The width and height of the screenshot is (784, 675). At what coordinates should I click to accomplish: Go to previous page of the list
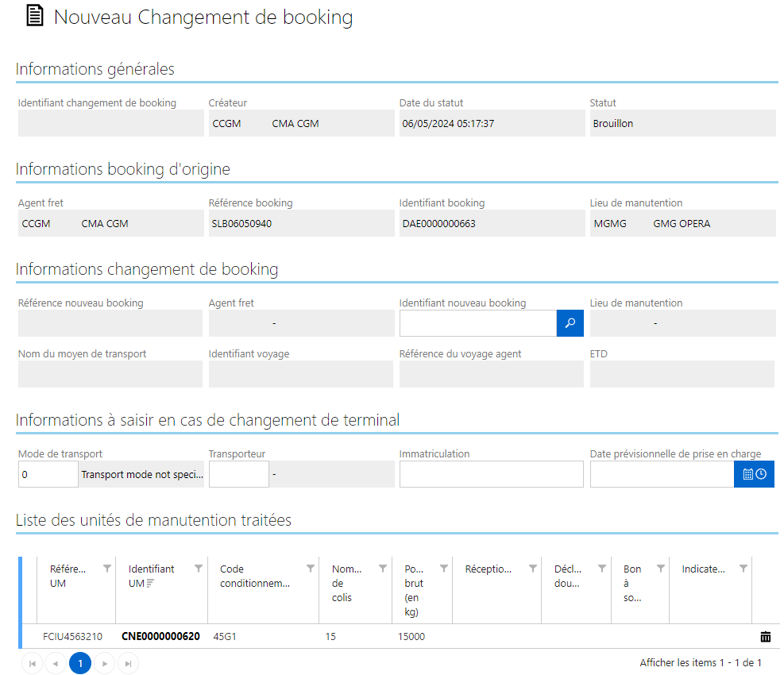[56, 664]
